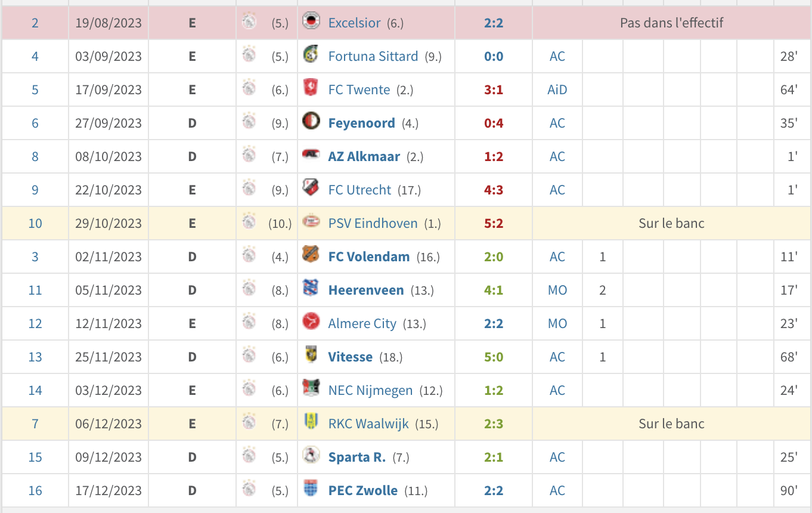Click the Feyenoord club crest icon
This screenshot has height=513, width=812.
pyautogui.click(x=310, y=122)
